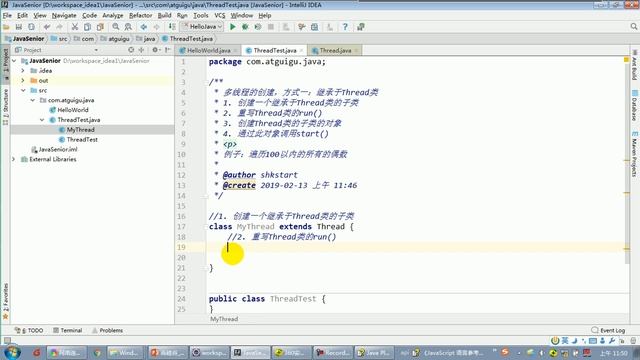Open the Problems tool window
Screen dimensions: 640x360
107,330
